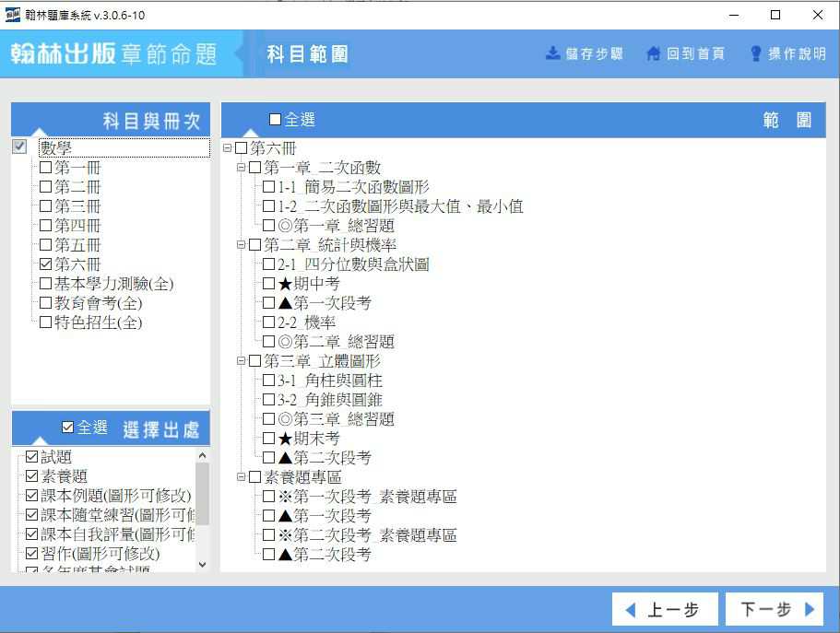Uncheck 課本例題(圖形可修改) checkbox
This screenshot has width=840, height=633.
(x=32, y=496)
